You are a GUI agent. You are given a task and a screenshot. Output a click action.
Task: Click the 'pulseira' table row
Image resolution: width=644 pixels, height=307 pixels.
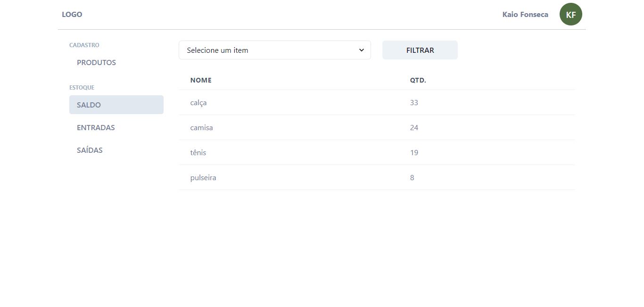click(203, 177)
